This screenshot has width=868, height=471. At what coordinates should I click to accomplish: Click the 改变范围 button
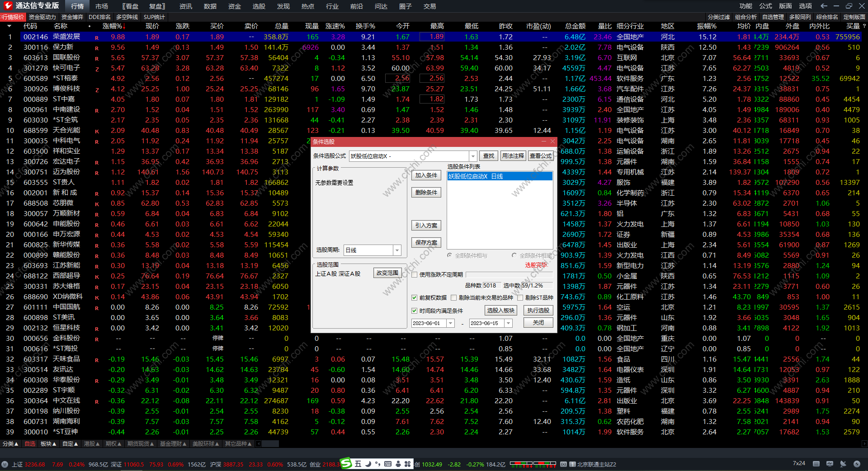(387, 273)
